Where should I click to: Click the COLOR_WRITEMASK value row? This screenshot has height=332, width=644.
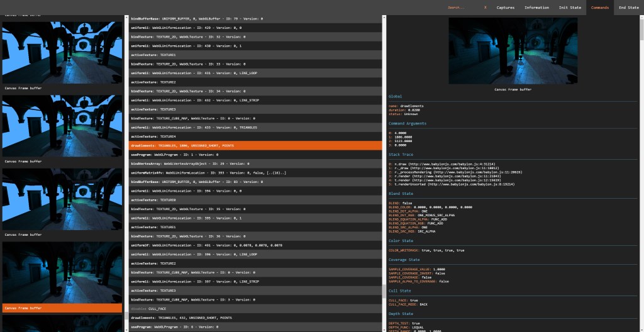coord(426,250)
